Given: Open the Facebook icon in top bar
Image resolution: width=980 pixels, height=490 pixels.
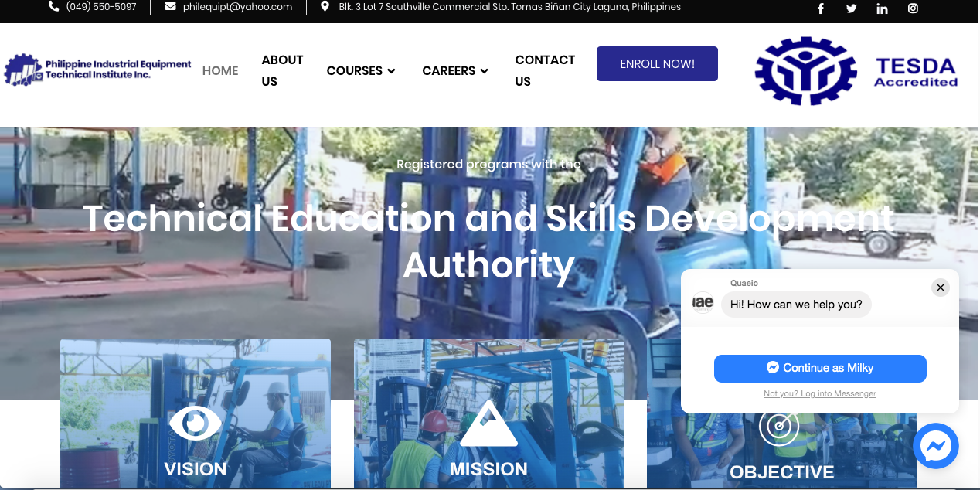Looking at the screenshot, I should (x=820, y=9).
